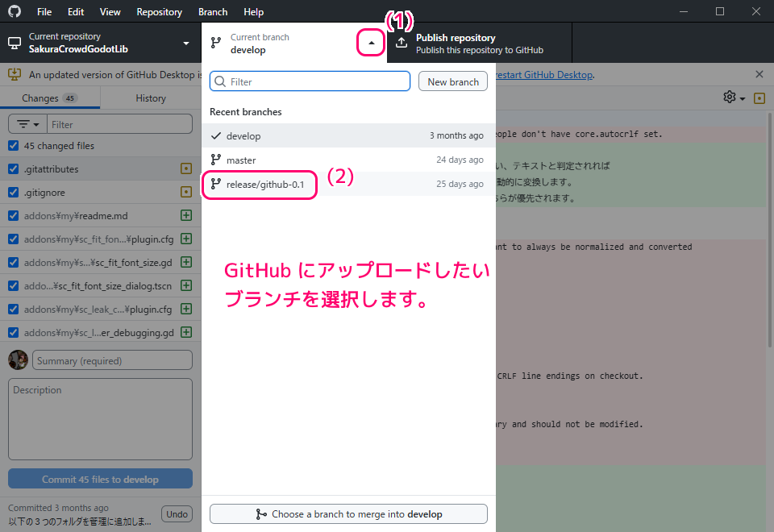The image size is (774, 532).
Task: Uncheck the .gitignore file checkbox
Action: pyautogui.click(x=13, y=193)
